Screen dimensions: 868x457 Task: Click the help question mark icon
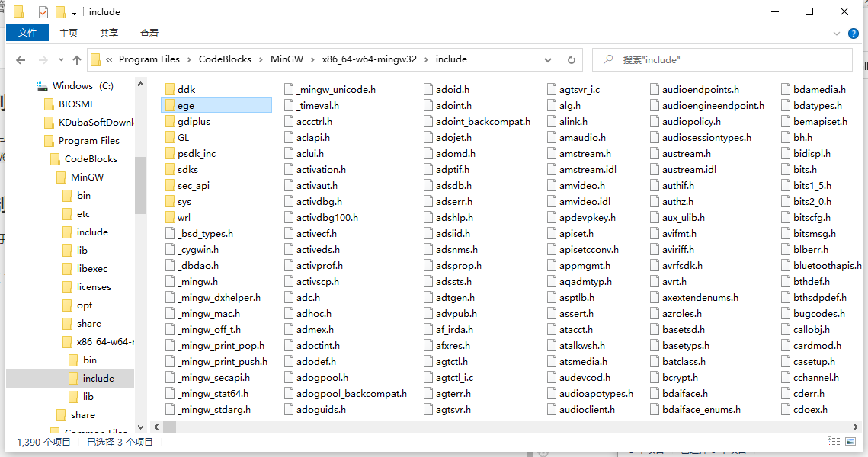(854, 34)
